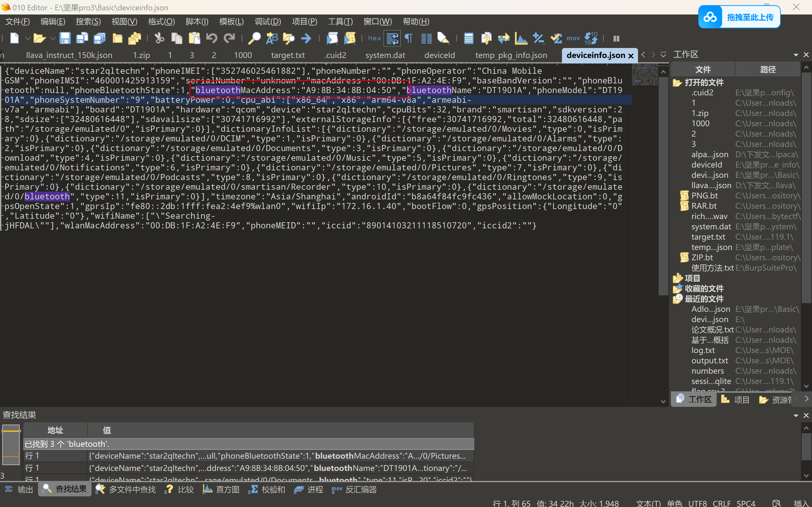812x507 pixels.
Task: Close the deviceinfo.json tab
Action: (x=631, y=56)
